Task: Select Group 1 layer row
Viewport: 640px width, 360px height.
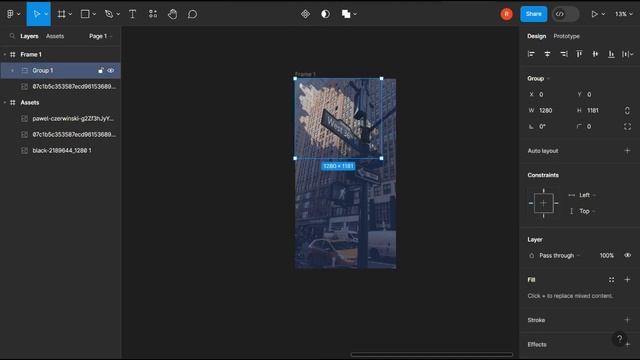Action: 60,70
